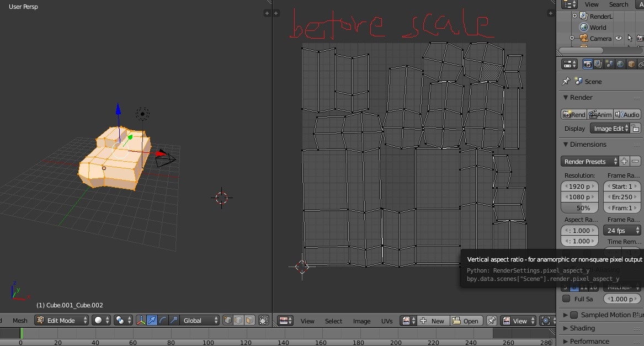
Task: Click the Open image button
Action: 465,321
